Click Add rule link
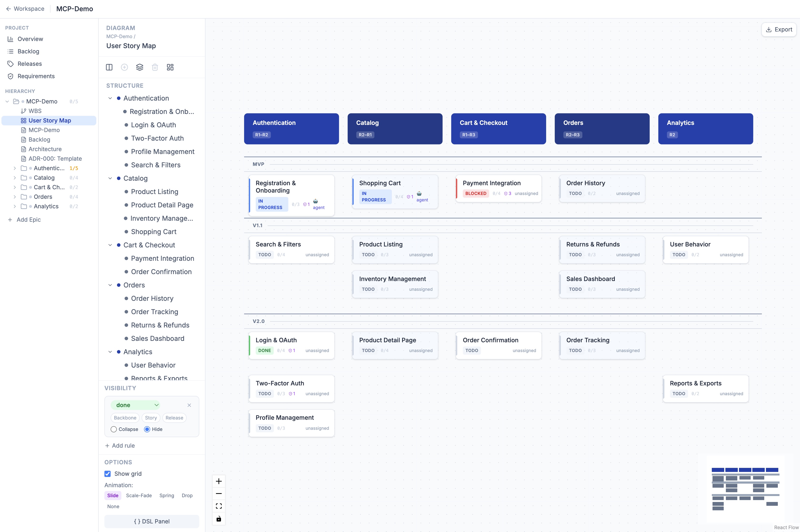Viewport: 800px width, 532px height. (120, 445)
